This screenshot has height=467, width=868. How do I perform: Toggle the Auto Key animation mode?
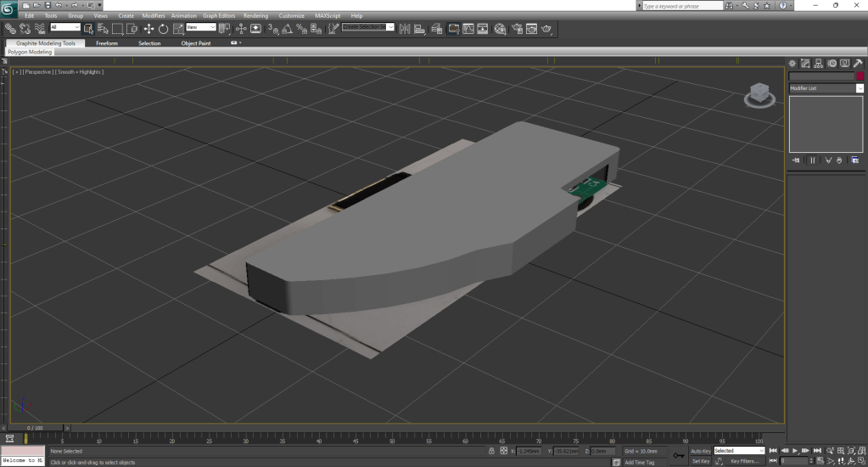click(x=700, y=451)
